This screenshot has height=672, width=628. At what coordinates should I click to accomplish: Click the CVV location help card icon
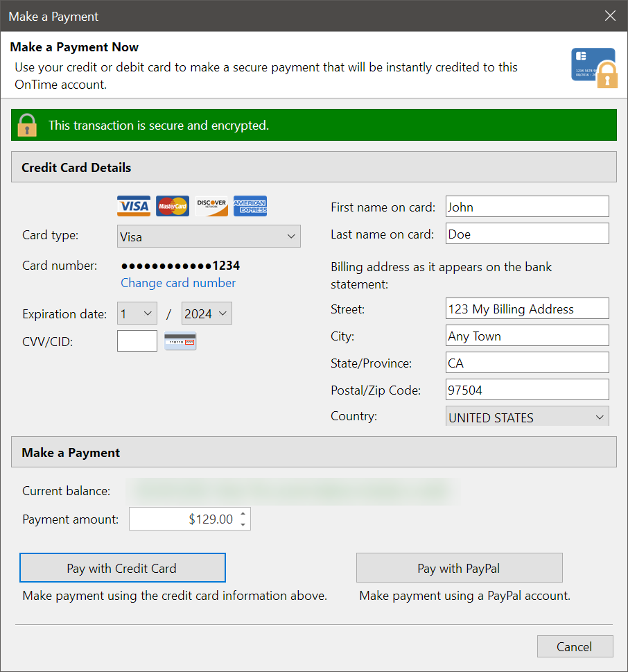click(x=180, y=341)
